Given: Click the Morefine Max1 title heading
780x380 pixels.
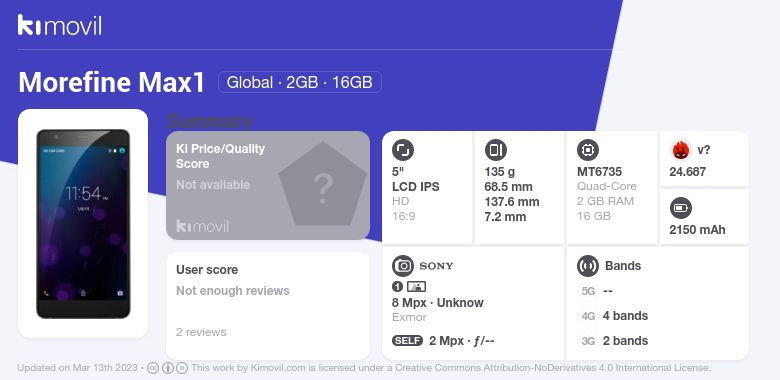Looking at the screenshot, I should pos(111,83).
